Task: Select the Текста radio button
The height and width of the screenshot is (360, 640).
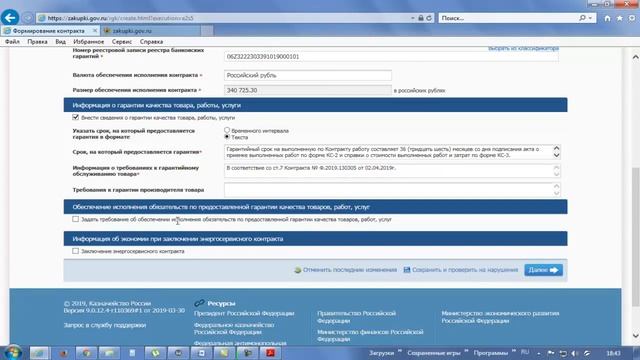Action: pos(227,137)
